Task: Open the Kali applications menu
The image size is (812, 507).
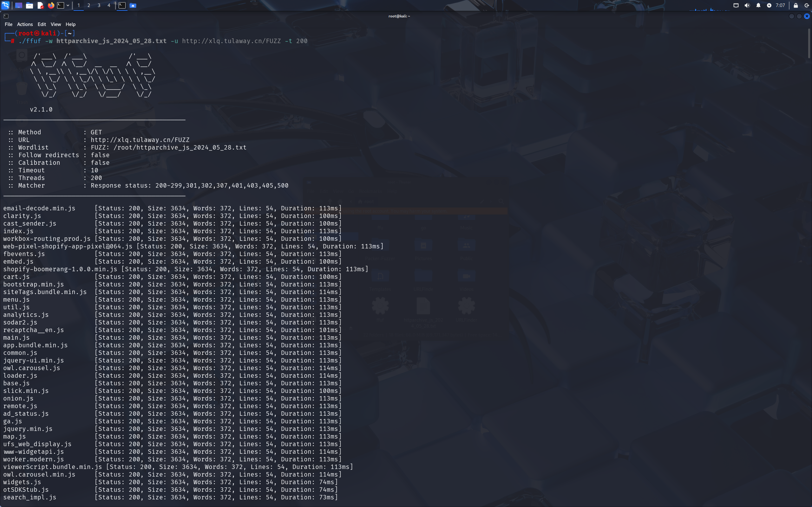Action: pos(6,5)
